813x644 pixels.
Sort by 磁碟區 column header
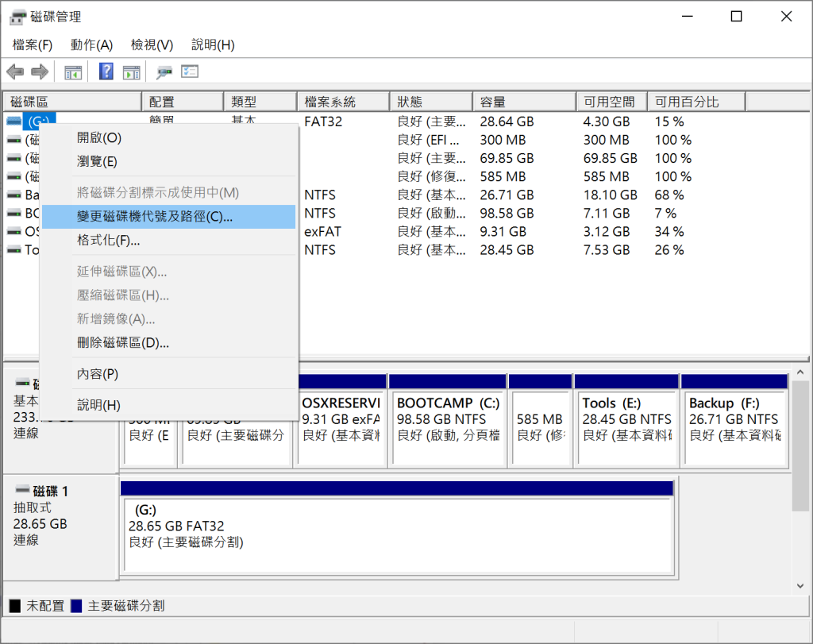point(72,102)
